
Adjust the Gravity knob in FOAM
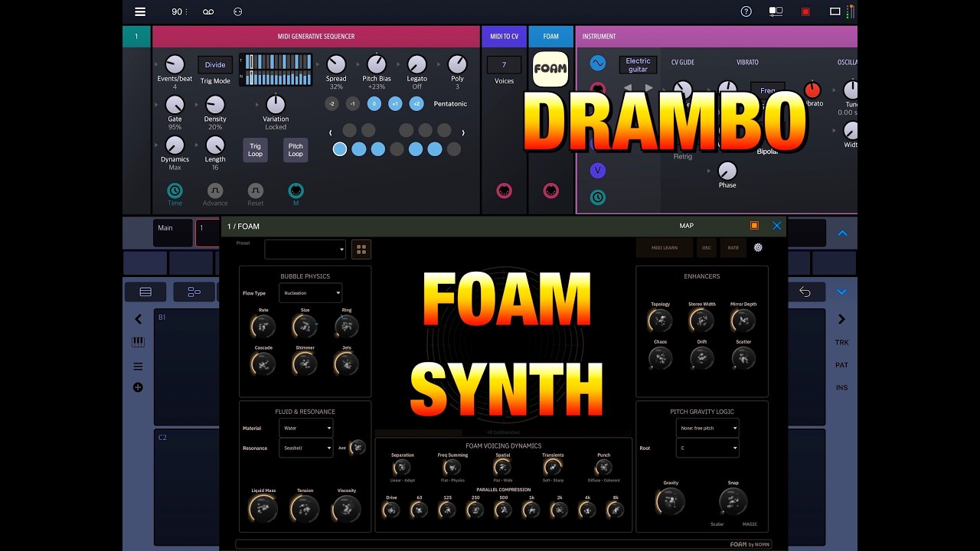671,501
